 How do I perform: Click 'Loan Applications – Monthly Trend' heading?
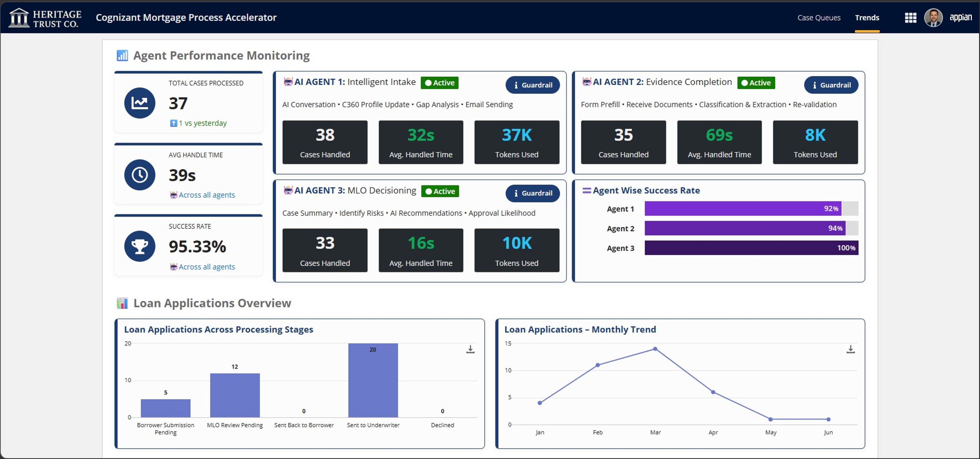(580, 329)
